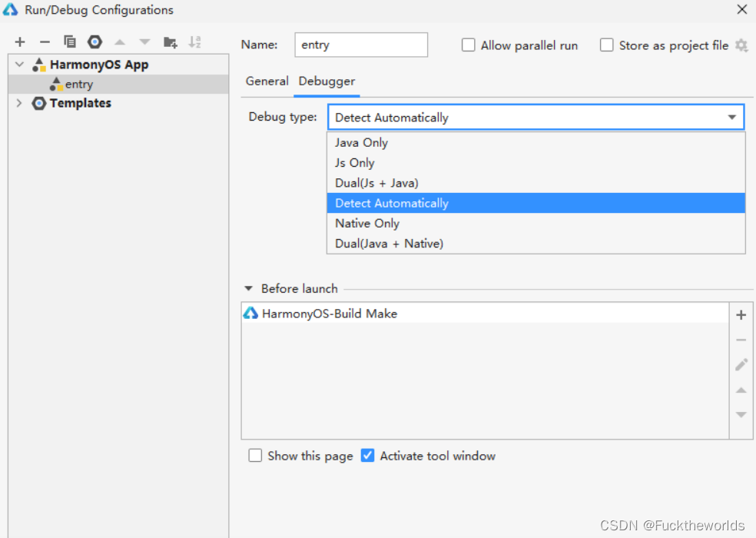Close the Debug type dropdown arrow
Image resolution: width=756 pixels, height=538 pixels.
pyautogui.click(x=732, y=118)
